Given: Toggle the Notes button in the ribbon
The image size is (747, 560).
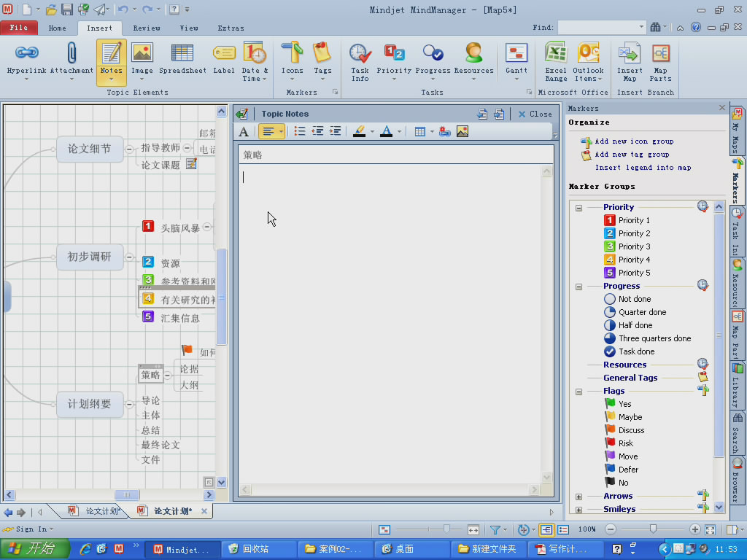Looking at the screenshot, I should (x=112, y=63).
